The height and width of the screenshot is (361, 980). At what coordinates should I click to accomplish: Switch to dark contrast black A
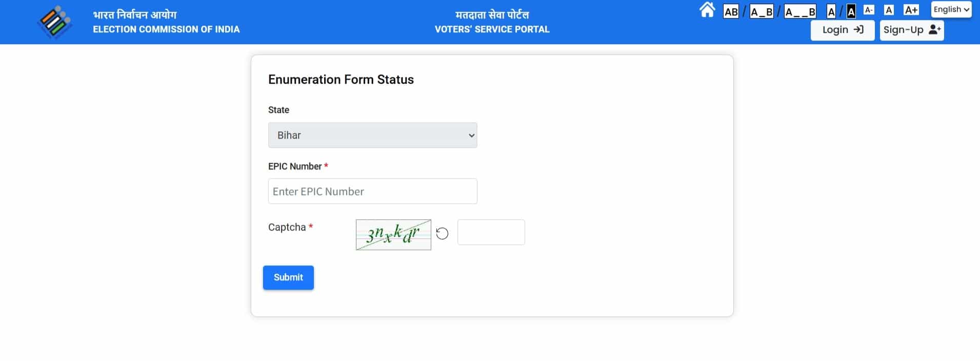(851, 11)
